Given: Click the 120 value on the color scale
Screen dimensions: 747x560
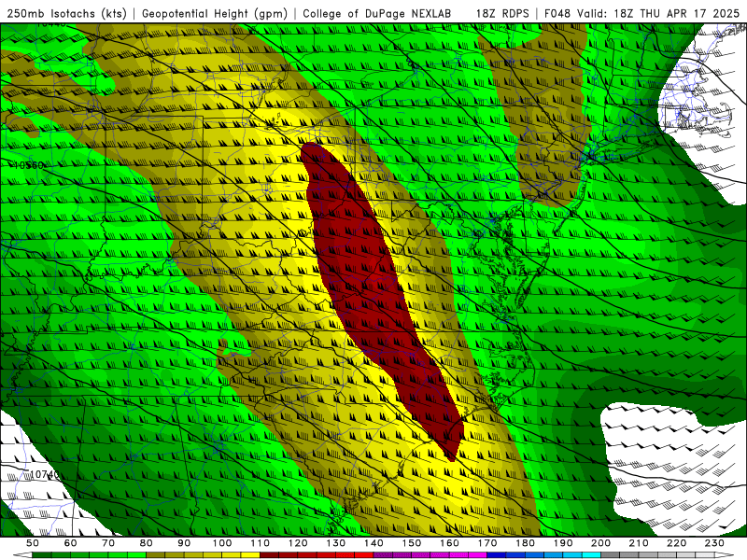Looking at the screenshot, I should 298,543.
